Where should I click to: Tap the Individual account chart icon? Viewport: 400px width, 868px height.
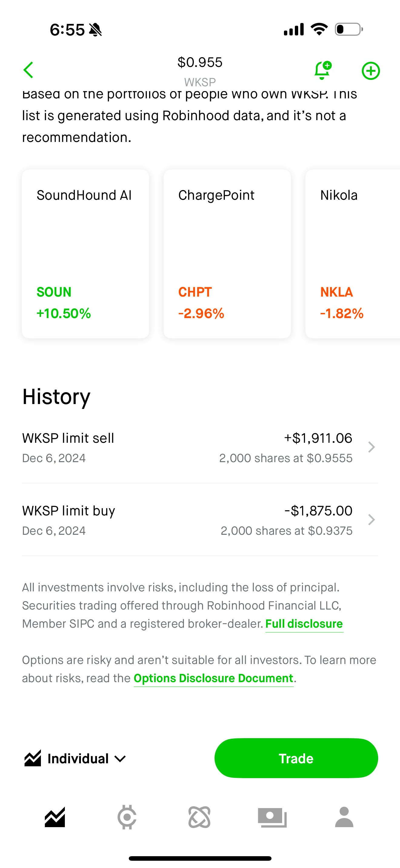[33, 758]
